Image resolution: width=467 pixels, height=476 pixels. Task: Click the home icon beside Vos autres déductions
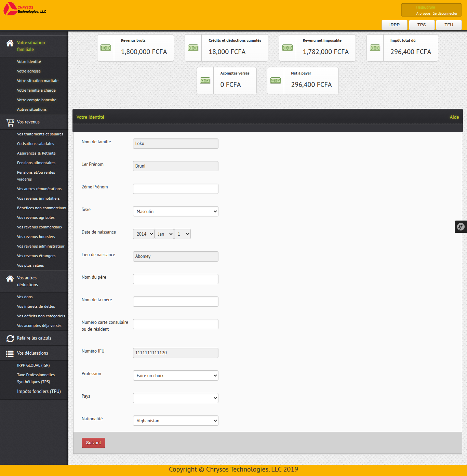click(10, 278)
